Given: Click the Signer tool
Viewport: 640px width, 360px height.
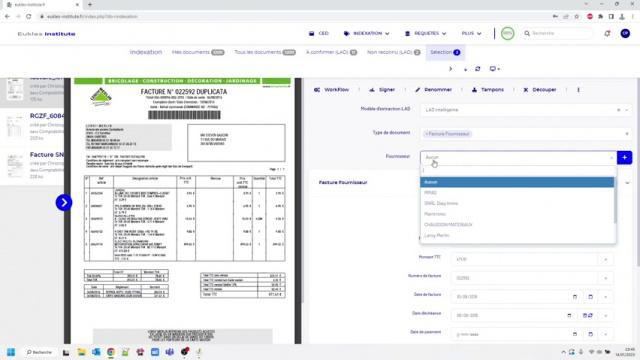Looking at the screenshot, I should [x=382, y=90].
